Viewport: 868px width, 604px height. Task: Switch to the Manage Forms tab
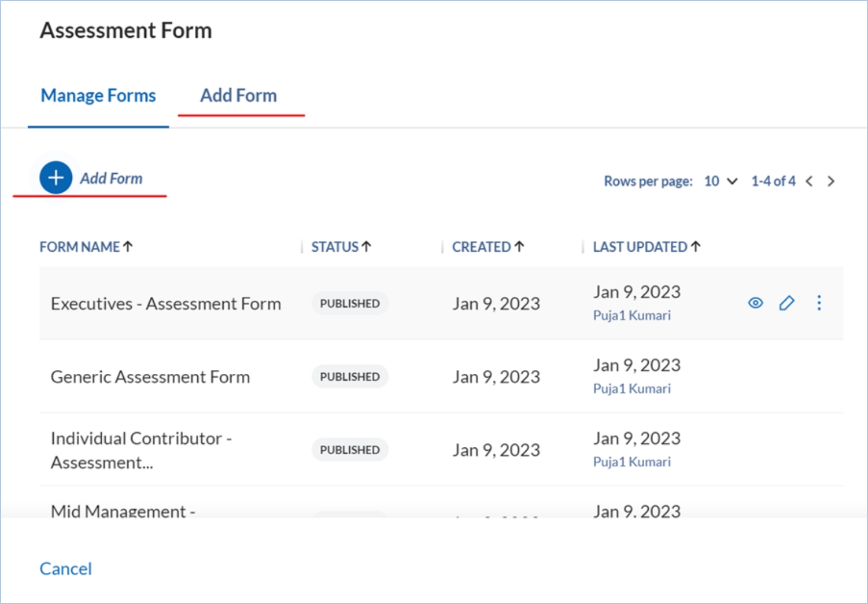pos(98,96)
